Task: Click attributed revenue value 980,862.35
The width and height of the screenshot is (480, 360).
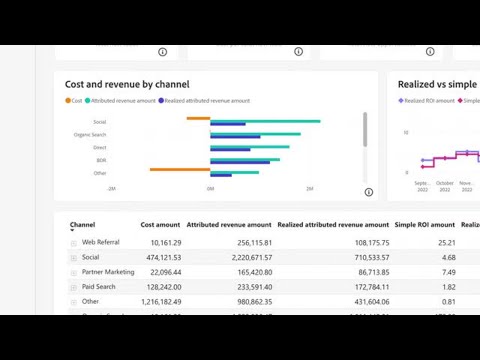Action: (255, 302)
